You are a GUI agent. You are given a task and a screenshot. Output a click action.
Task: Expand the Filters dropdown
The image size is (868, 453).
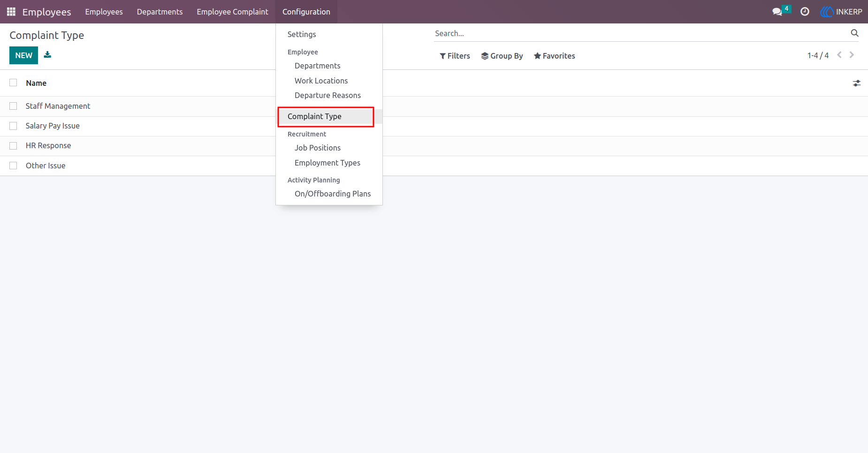(x=455, y=56)
